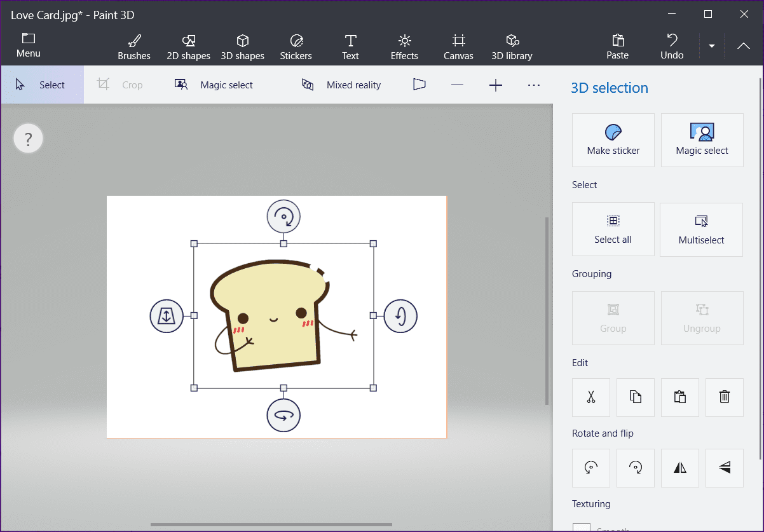Click the Paste button in top bar
Viewport: 764px width, 532px height.
(617, 48)
